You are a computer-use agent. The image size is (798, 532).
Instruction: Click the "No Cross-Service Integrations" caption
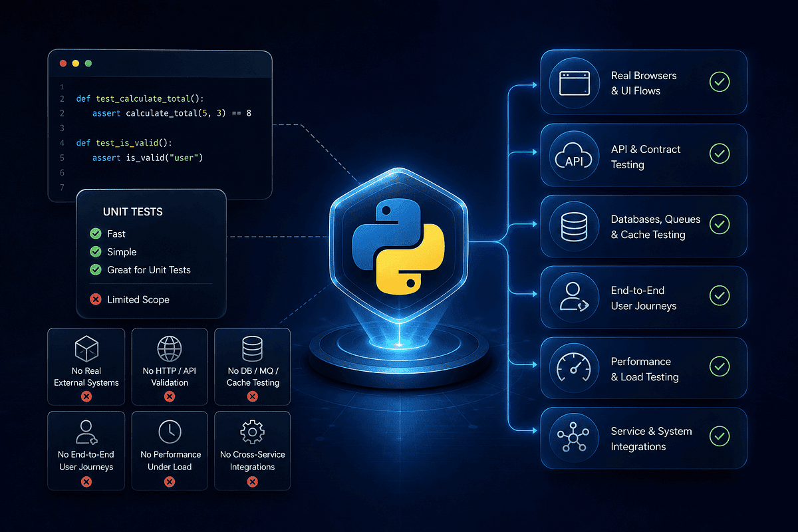click(x=253, y=461)
